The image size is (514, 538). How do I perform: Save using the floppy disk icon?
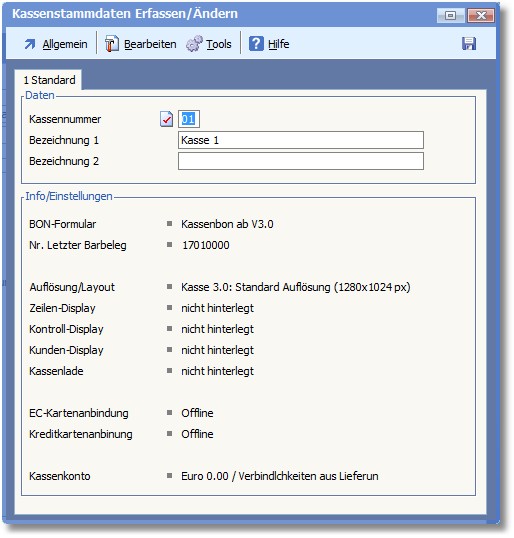point(469,44)
